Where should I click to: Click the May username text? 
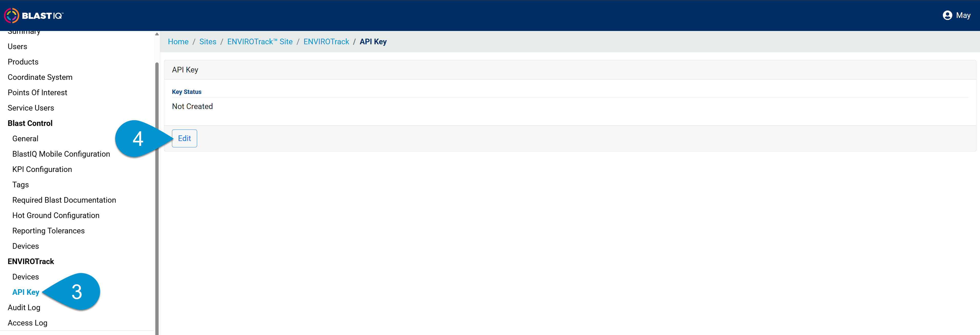pos(963,16)
